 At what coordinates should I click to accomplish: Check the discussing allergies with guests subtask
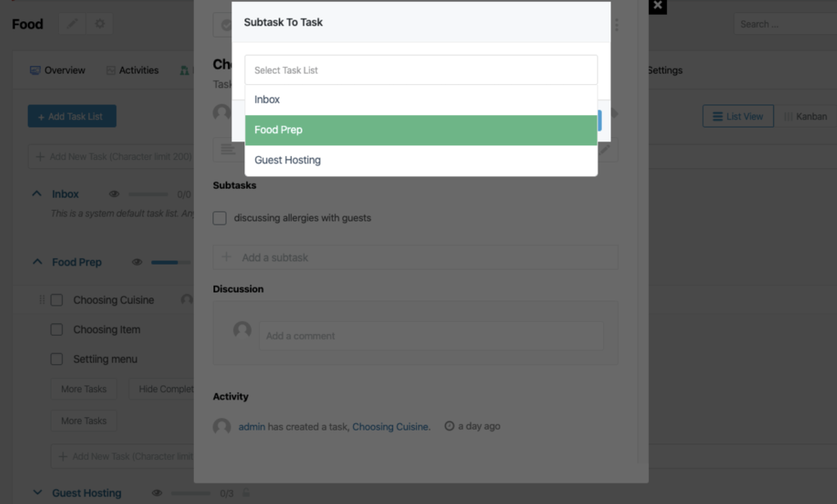click(219, 217)
